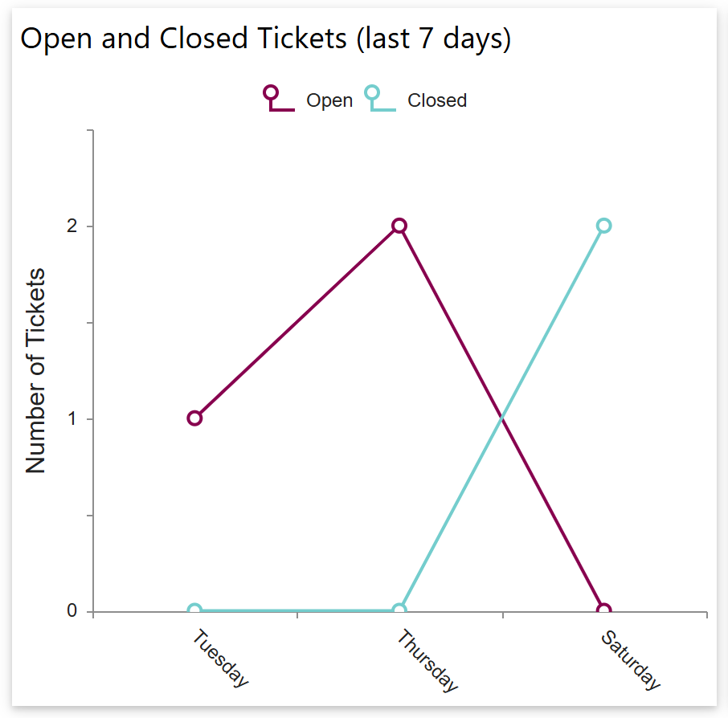
Task: Select the Closed data point for Tuesday
Action: 194,610
